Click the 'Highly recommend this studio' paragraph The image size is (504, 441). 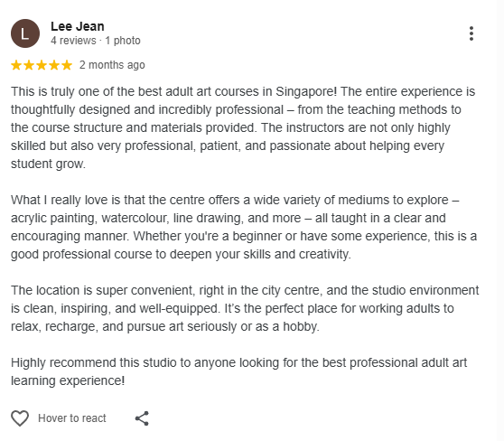238,371
